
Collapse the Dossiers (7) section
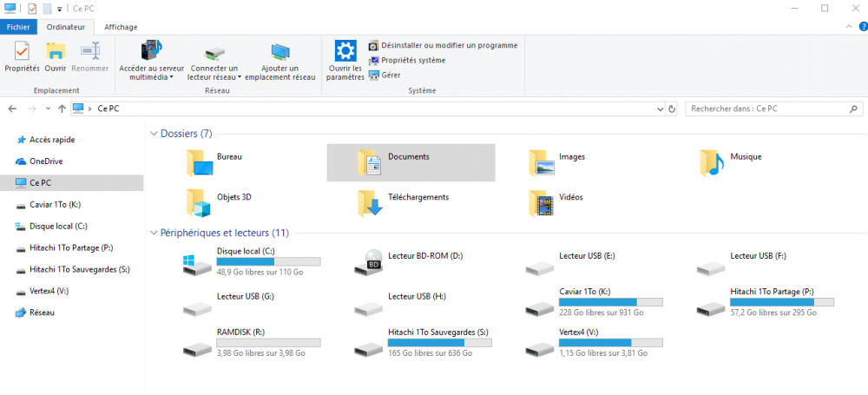click(154, 134)
